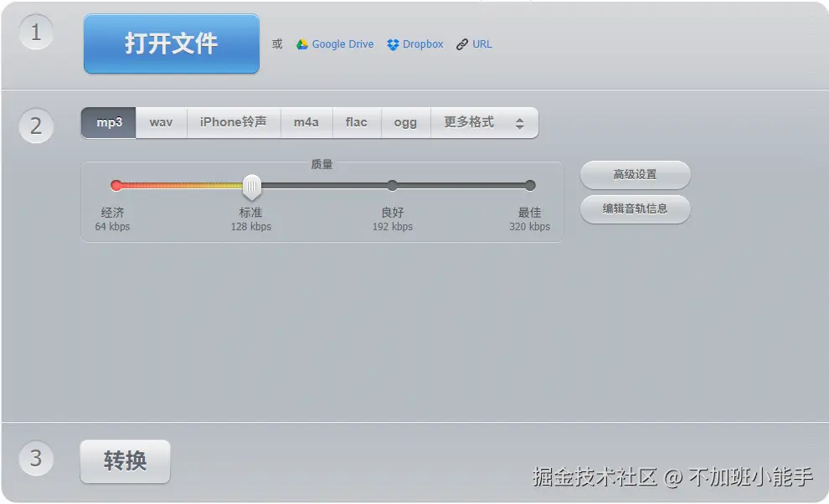Open the Google Drive icon
829x504 pixels.
pyautogui.click(x=302, y=44)
